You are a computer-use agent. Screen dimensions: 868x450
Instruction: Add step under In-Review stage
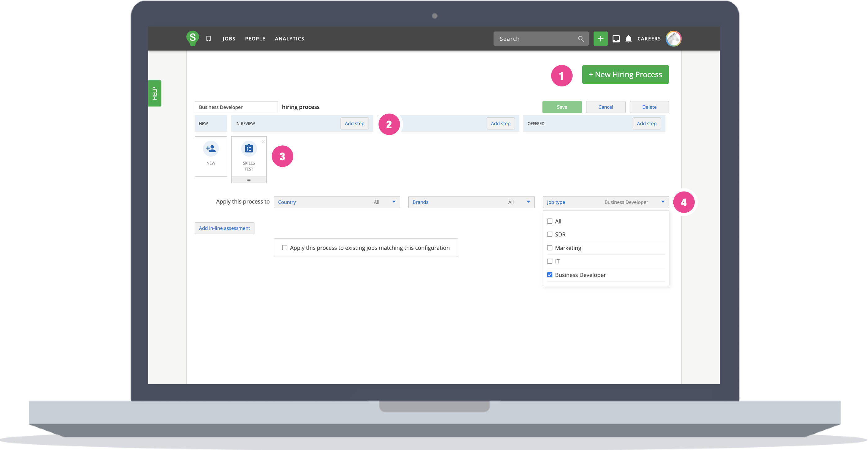click(354, 124)
